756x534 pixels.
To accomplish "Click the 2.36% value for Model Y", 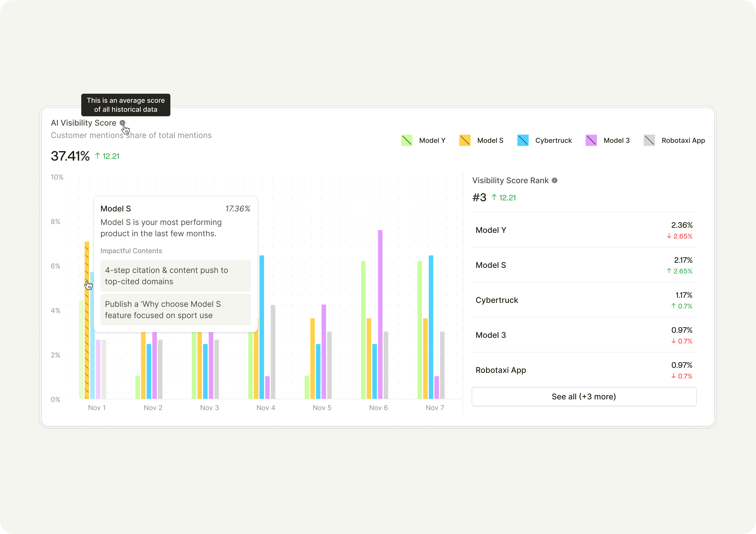I will tap(682, 225).
